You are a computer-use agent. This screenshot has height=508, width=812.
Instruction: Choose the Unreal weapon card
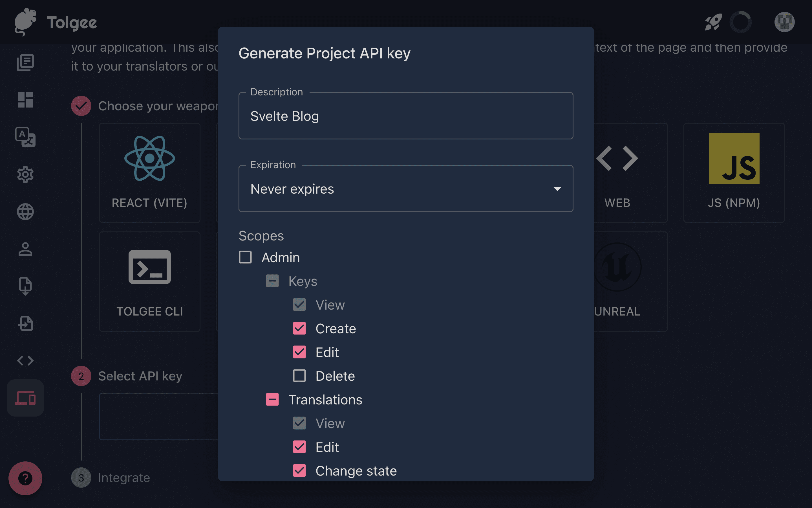tap(630, 282)
